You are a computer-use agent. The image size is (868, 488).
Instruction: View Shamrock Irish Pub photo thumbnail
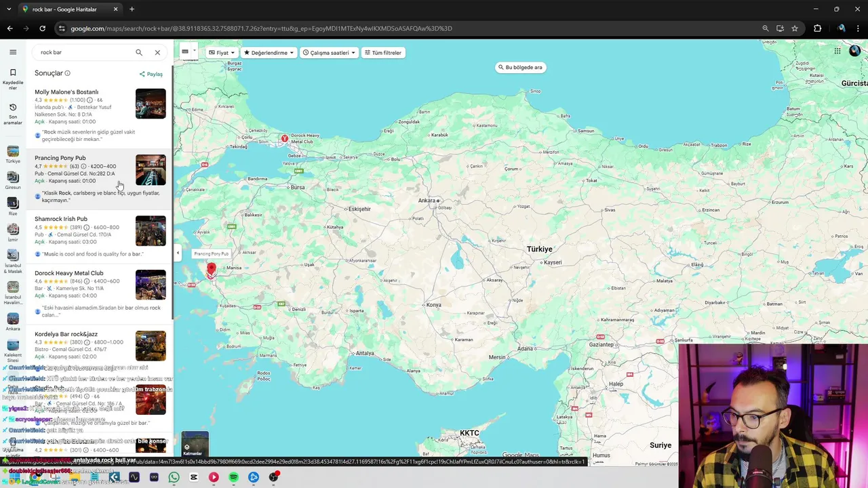click(x=151, y=231)
